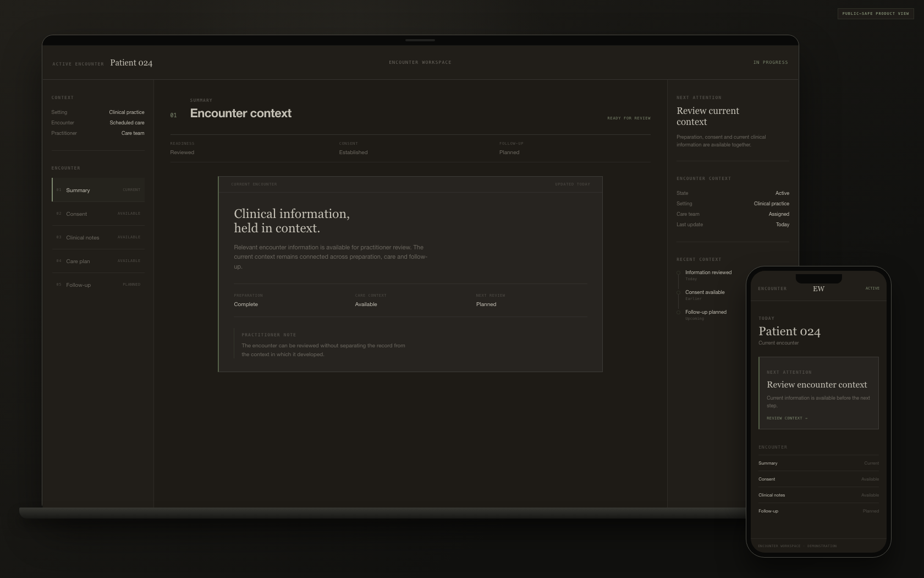Screen dimensions: 924x578
Task: Tap the Review encounter context card on the phone
Action: click(x=818, y=393)
